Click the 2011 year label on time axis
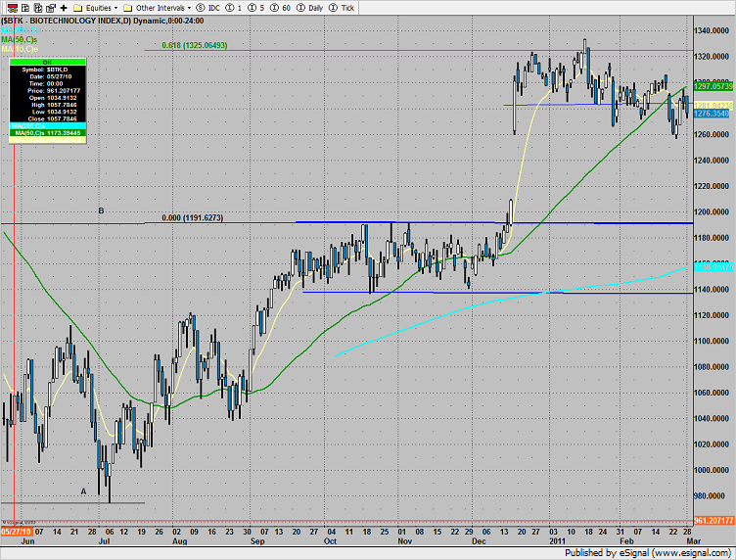Image resolution: width=736 pixels, height=560 pixels. (558, 540)
